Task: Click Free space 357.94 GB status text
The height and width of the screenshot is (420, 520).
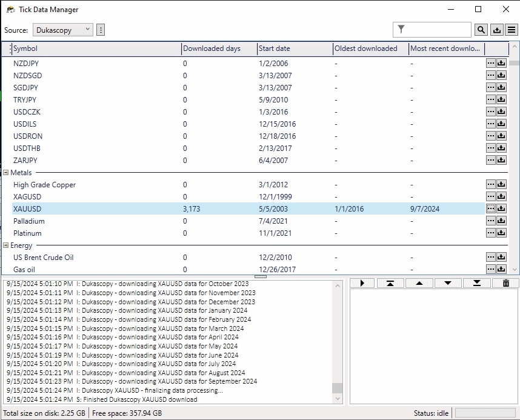Action: pos(127,413)
